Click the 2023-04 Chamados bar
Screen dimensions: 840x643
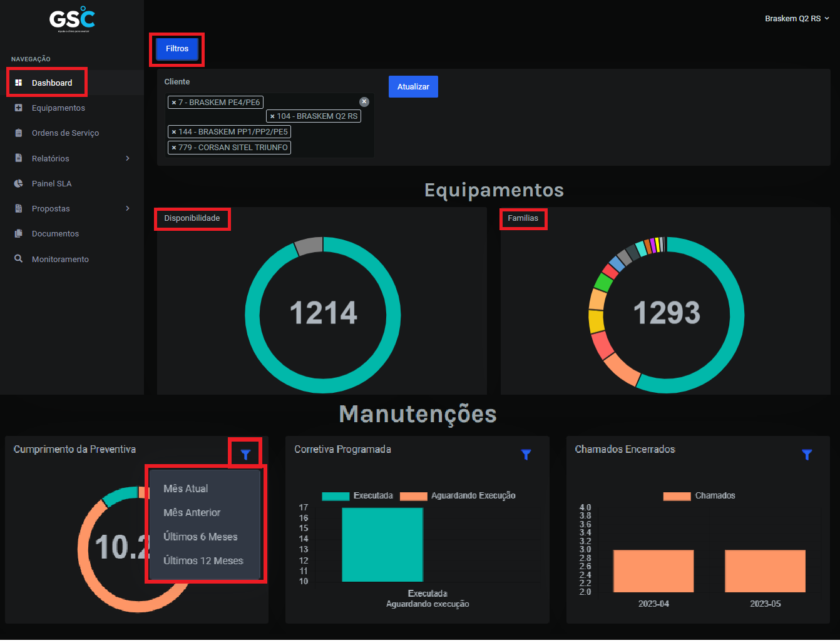(653, 571)
